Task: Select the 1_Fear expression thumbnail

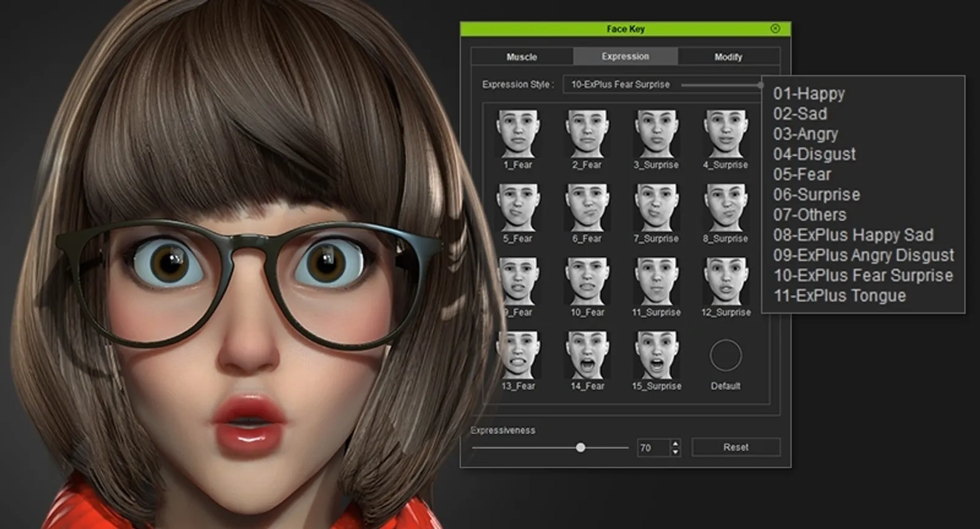Action: 518,134
